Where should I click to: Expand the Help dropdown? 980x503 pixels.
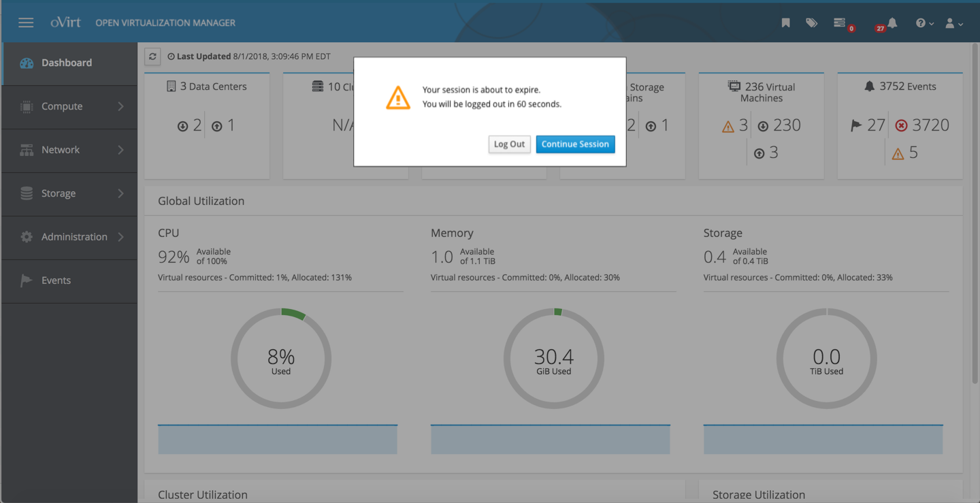[923, 22]
